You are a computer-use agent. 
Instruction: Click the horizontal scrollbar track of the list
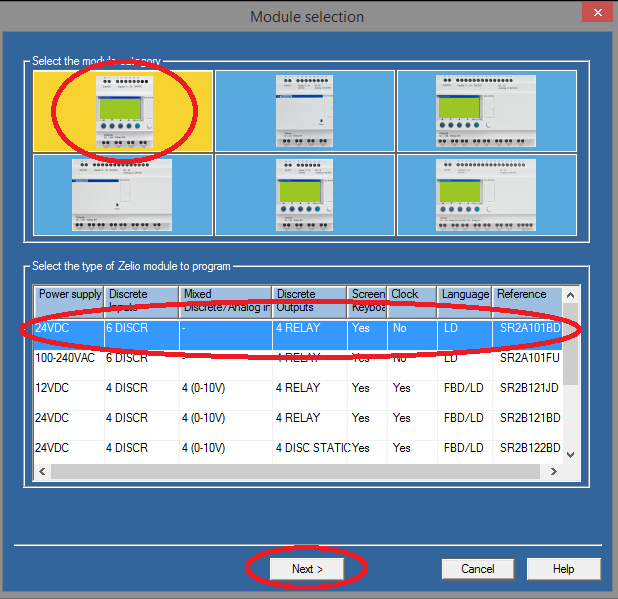coord(295,471)
